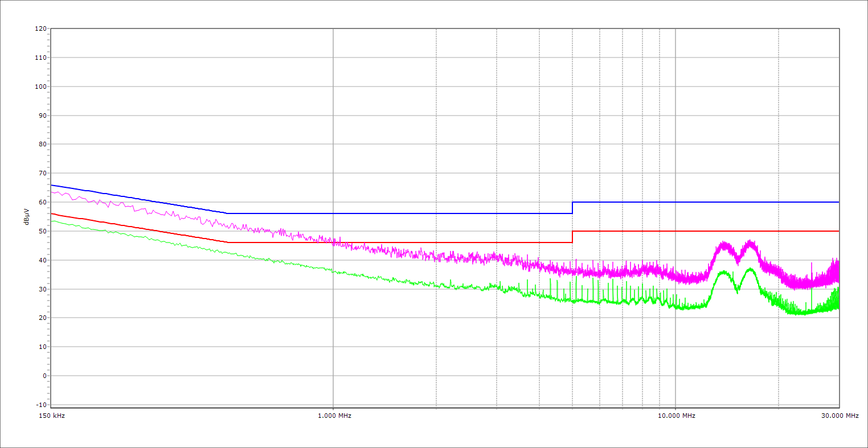This screenshot has width=868, height=448.
Task: Click the red limit line's vertical step
Action: point(572,237)
